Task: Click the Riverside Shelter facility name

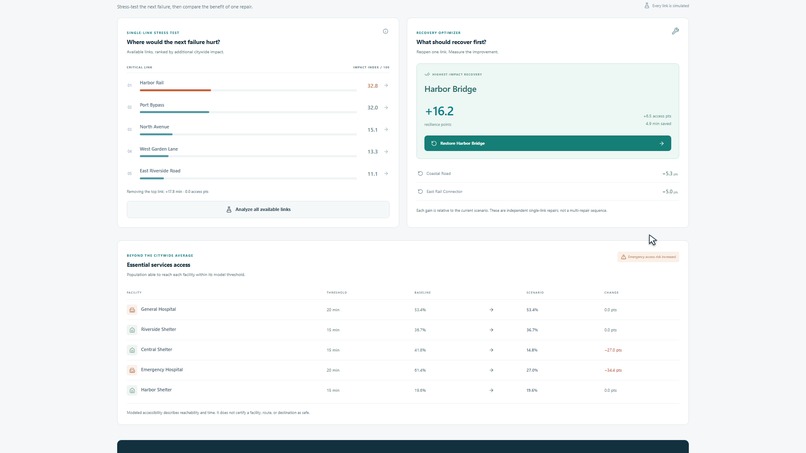Action: click(x=158, y=330)
